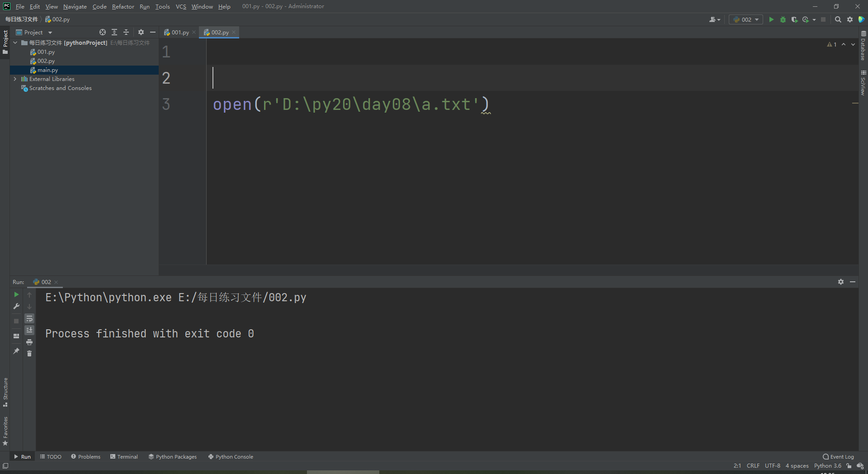The height and width of the screenshot is (474, 868).
Task: Jump to previous highlighted error arrow
Action: coord(844,44)
